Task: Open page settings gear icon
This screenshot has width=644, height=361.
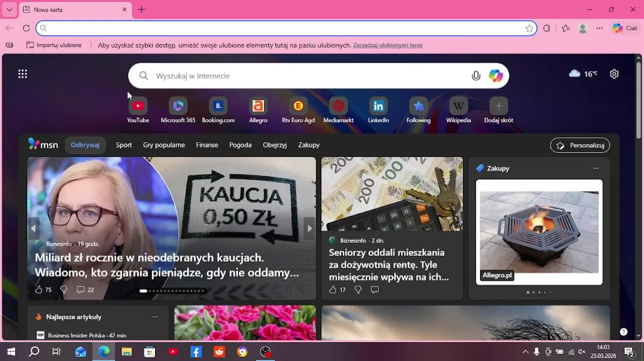Action: (614, 74)
